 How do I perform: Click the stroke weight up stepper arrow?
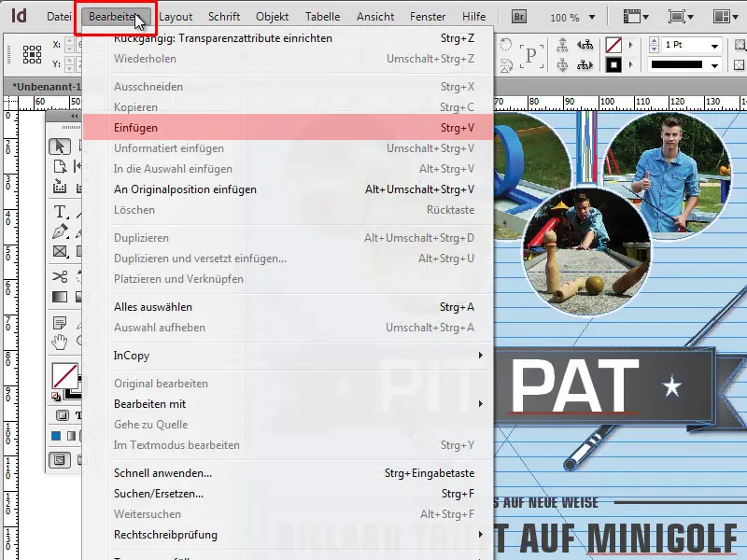pos(654,41)
